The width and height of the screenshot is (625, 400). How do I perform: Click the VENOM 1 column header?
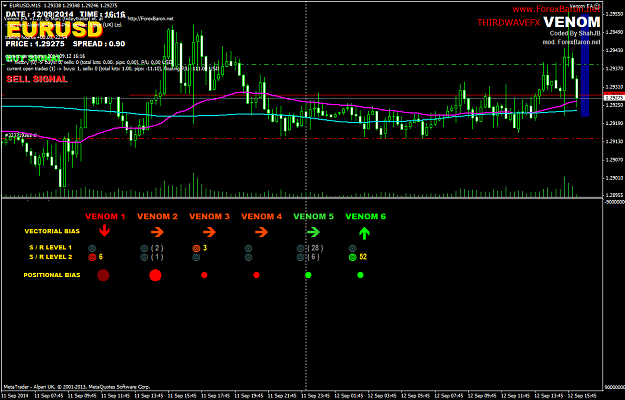tap(105, 217)
